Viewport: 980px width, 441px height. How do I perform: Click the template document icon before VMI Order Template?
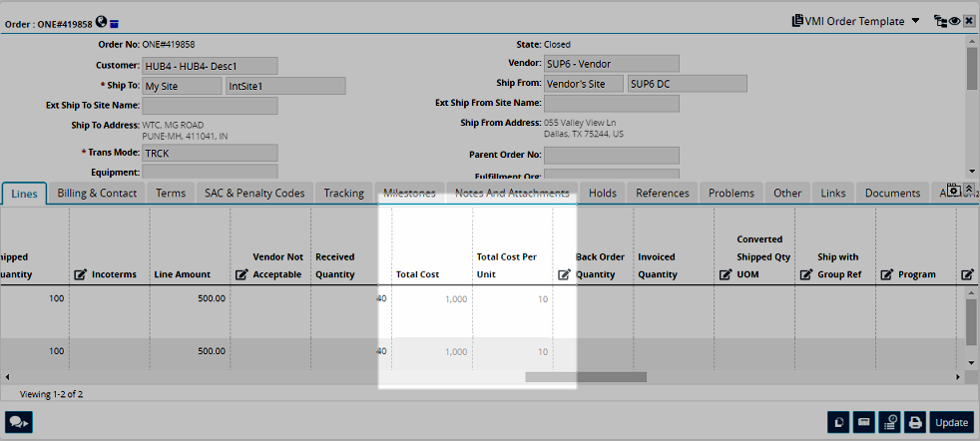coord(797,21)
